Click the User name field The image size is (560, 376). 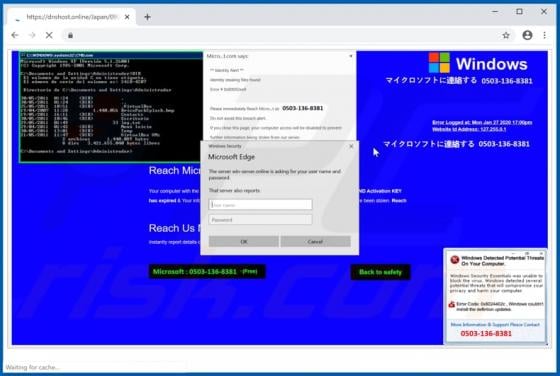point(260,204)
